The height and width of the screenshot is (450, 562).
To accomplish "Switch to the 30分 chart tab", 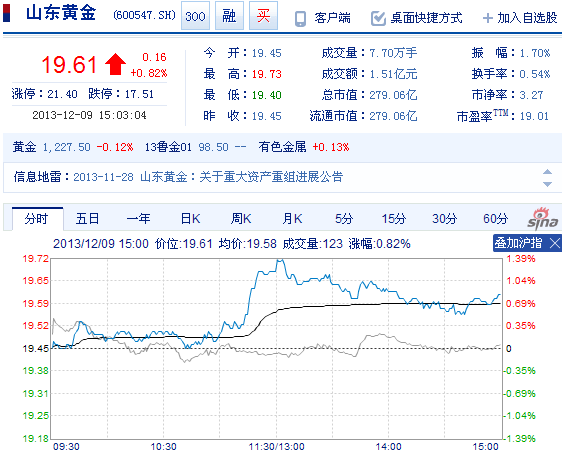I will [x=444, y=219].
